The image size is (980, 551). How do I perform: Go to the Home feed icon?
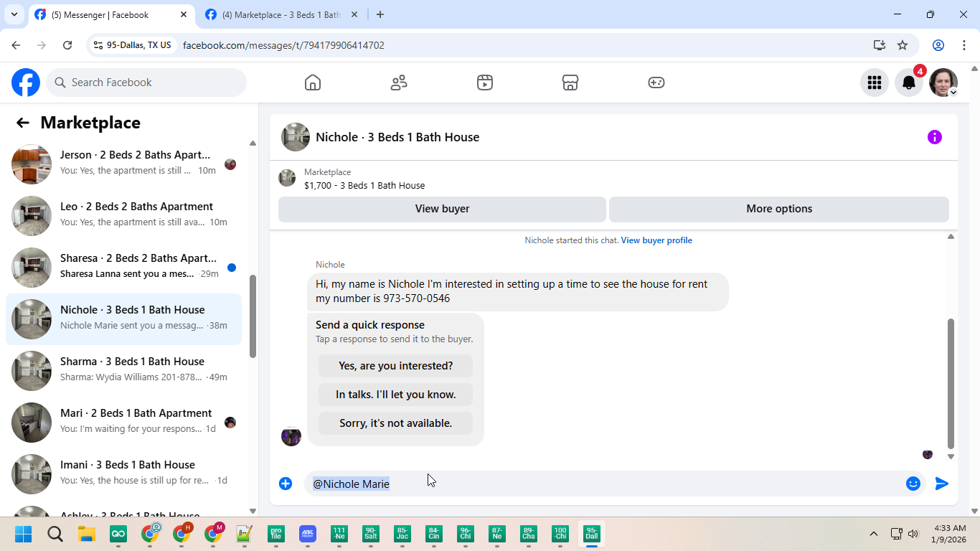pyautogui.click(x=313, y=83)
